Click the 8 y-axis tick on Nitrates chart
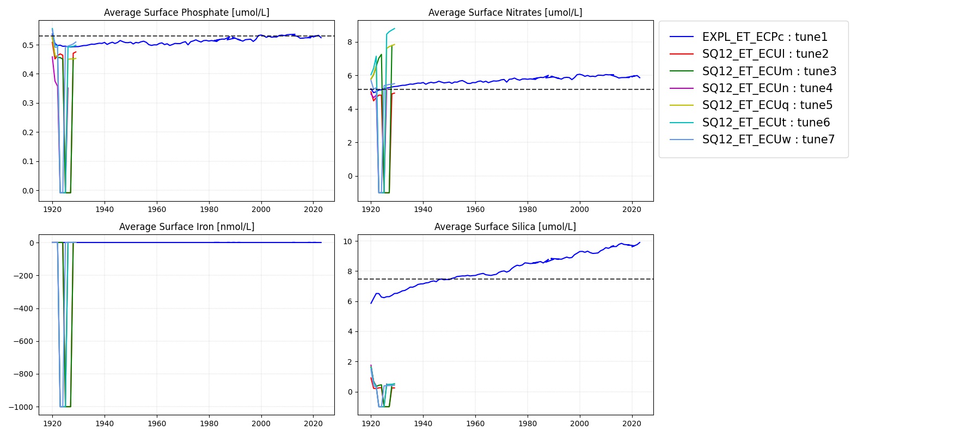The height and width of the screenshot is (436, 980). click(350, 42)
